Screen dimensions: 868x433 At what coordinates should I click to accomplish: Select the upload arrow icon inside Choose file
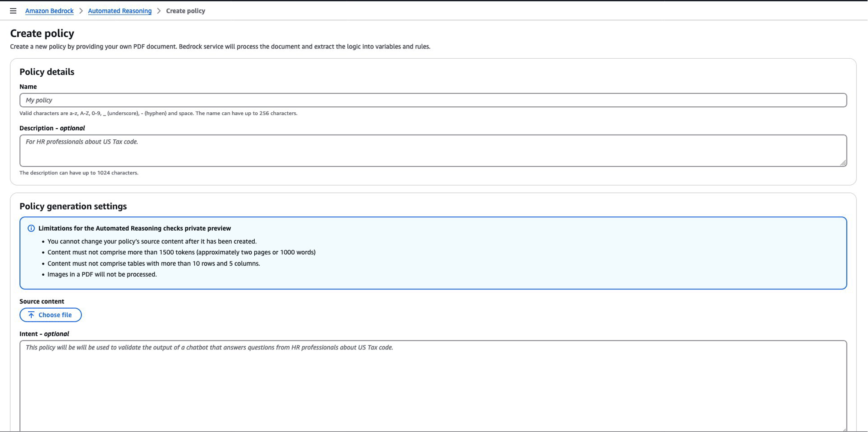[x=31, y=315]
